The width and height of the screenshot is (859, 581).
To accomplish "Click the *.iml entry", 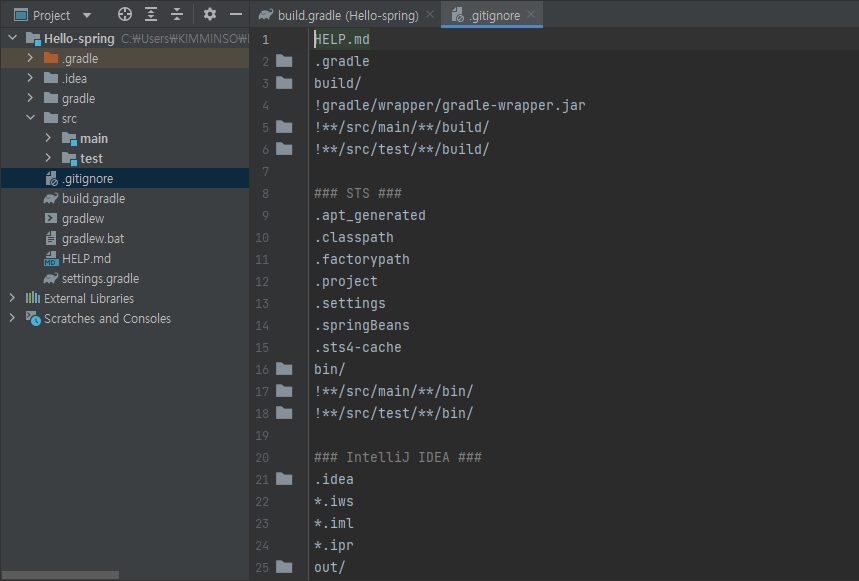I will coord(334,523).
